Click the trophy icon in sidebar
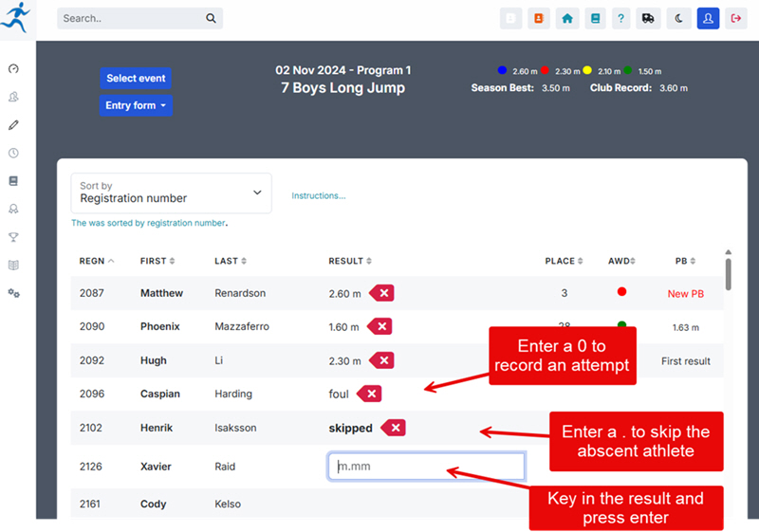759x532 pixels. [x=14, y=237]
